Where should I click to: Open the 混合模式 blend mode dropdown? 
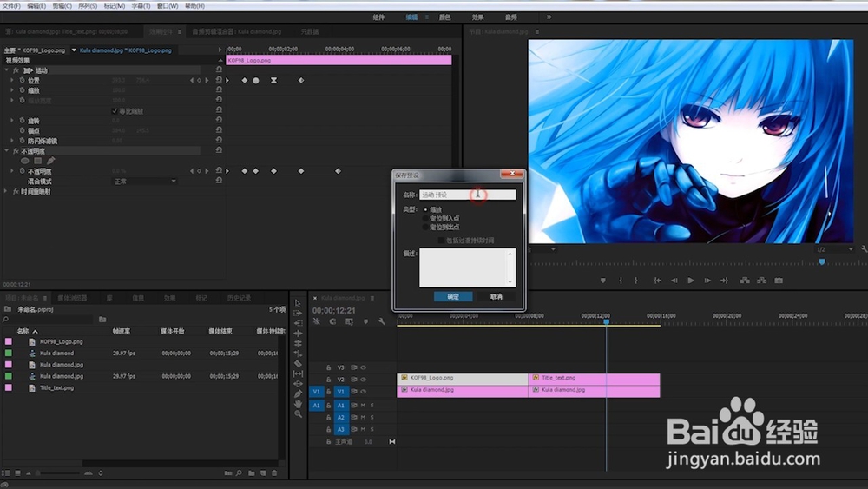point(144,181)
